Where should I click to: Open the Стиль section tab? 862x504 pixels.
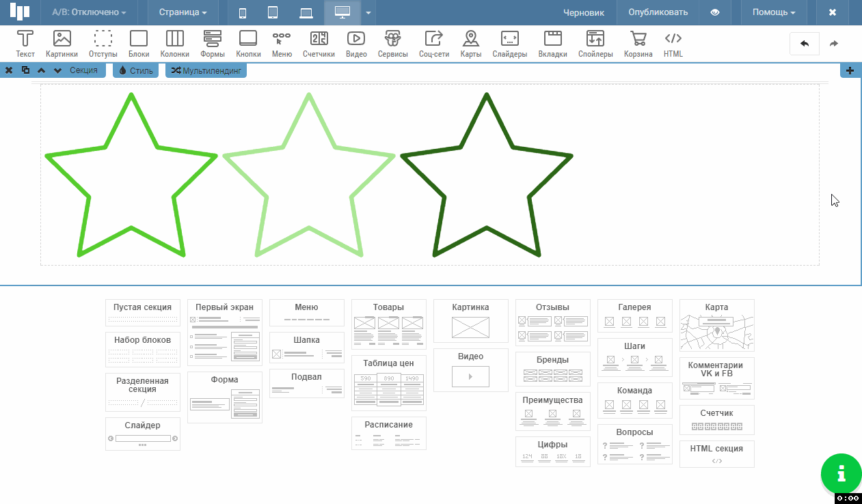click(x=136, y=70)
